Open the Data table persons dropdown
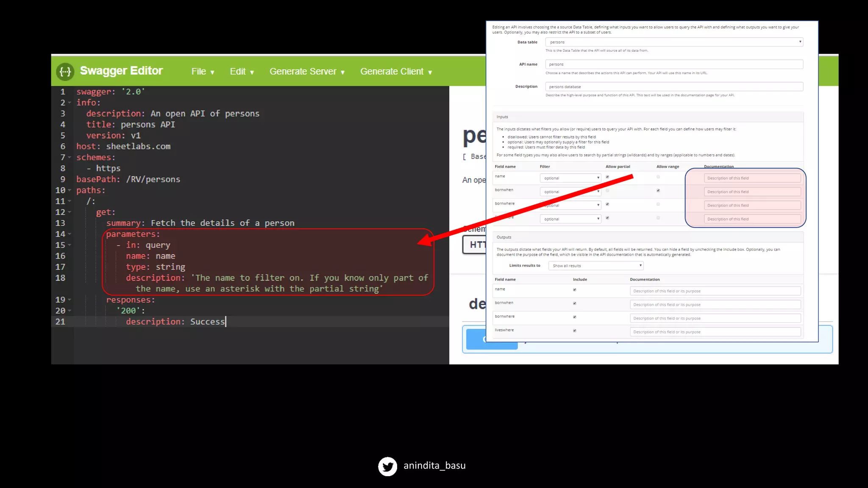868x488 pixels. click(x=674, y=42)
